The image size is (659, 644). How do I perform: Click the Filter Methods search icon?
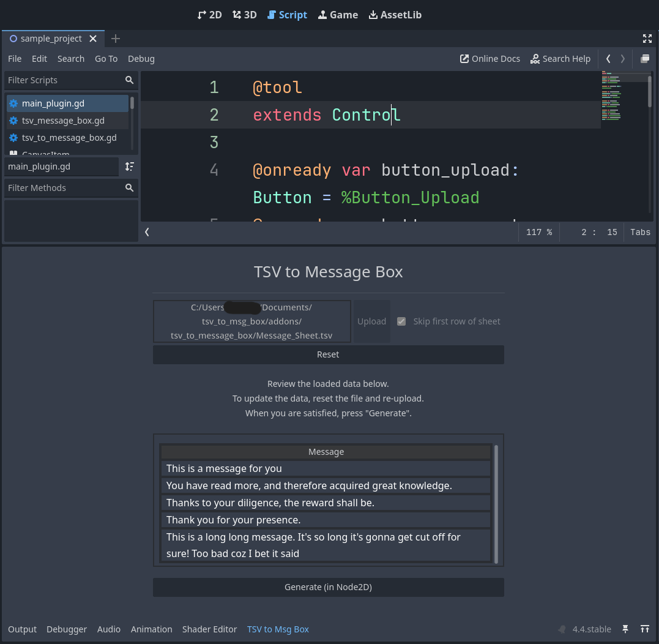pyautogui.click(x=130, y=188)
